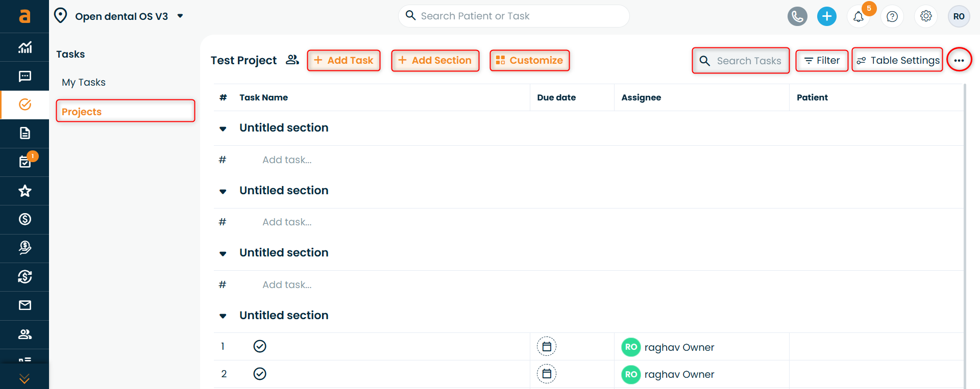Go to My Tasks

pyautogui.click(x=84, y=82)
